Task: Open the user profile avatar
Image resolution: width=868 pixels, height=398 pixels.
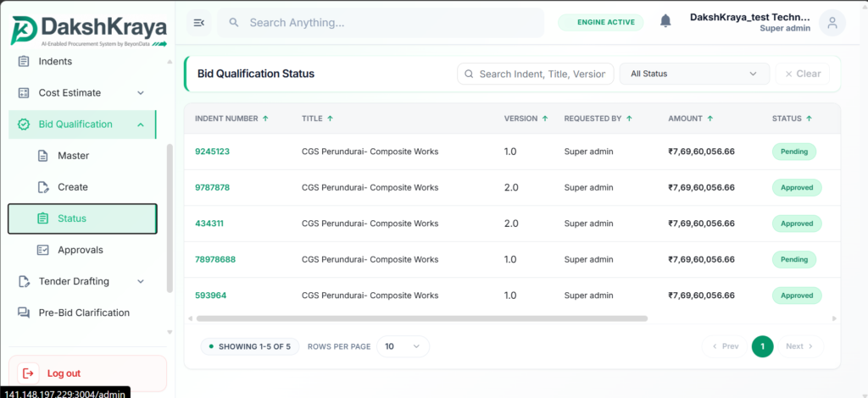Action: [832, 23]
